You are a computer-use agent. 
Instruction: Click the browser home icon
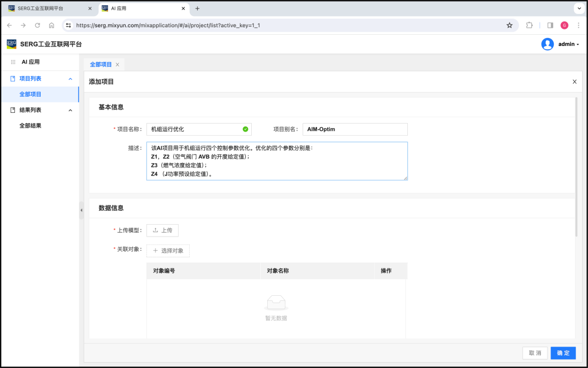pyautogui.click(x=51, y=25)
